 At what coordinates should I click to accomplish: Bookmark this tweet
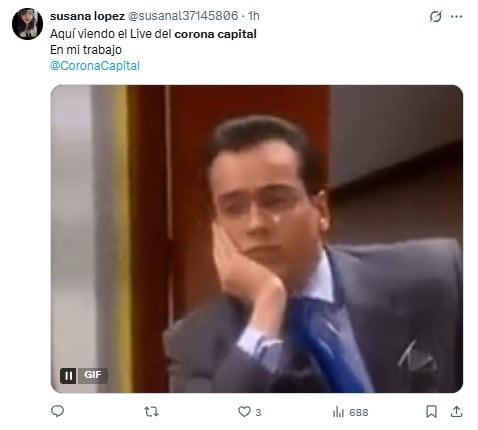(431, 412)
